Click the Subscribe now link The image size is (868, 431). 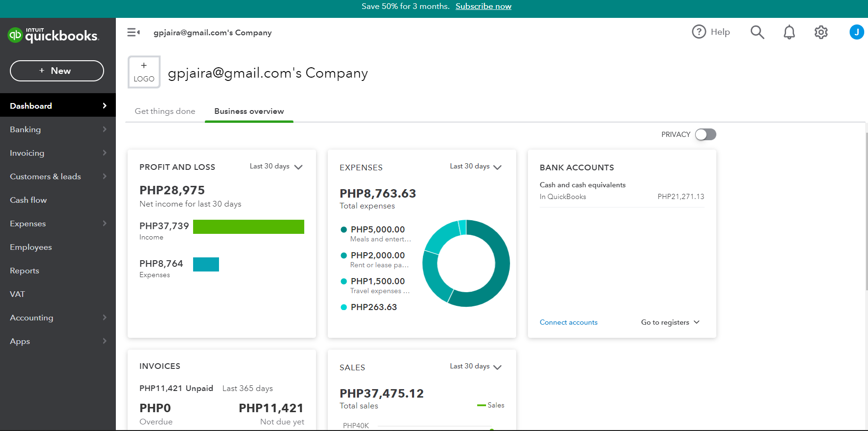[x=483, y=6]
